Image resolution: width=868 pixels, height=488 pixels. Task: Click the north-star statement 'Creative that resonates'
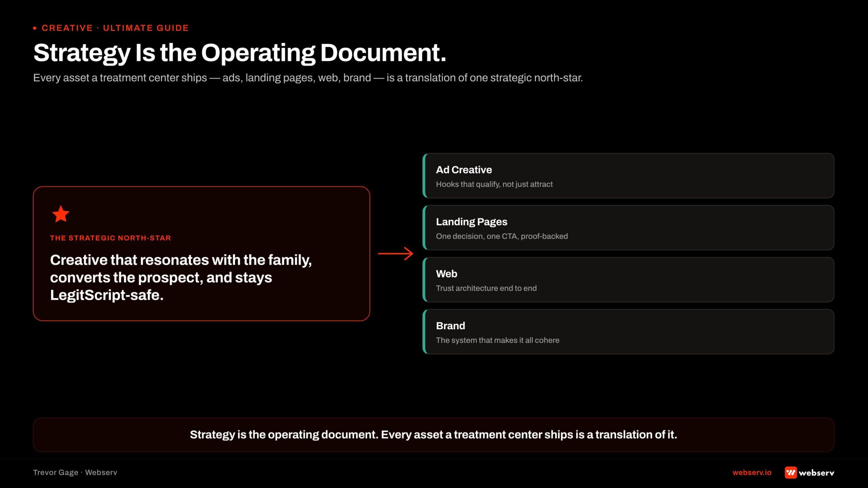181,278
